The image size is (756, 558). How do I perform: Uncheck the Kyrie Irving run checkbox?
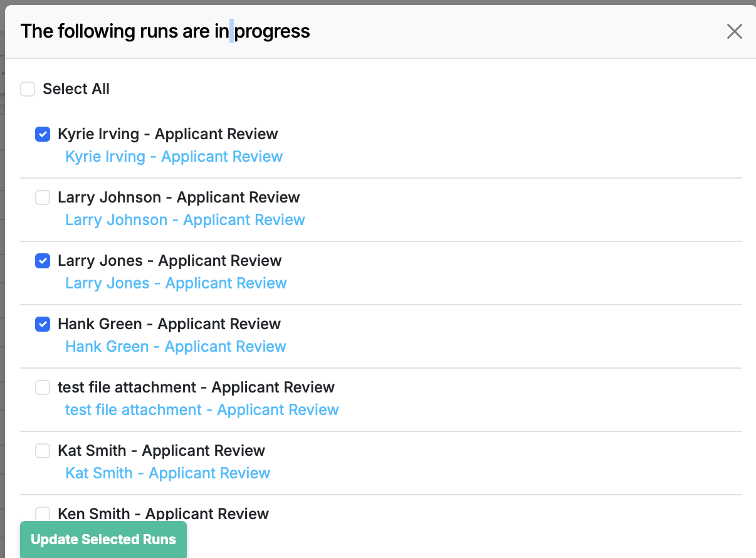pos(43,134)
